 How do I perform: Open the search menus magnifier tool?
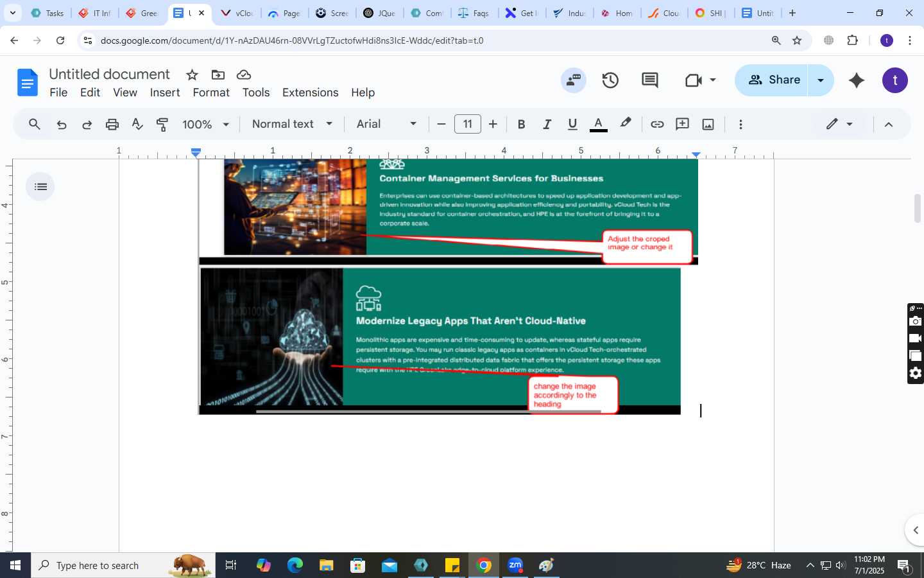pyautogui.click(x=35, y=124)
